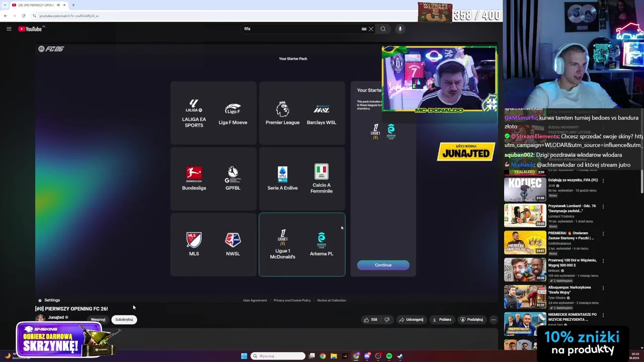Download the video with Pobierz
Screen dimensions: 644x362
tap(442, 319)
